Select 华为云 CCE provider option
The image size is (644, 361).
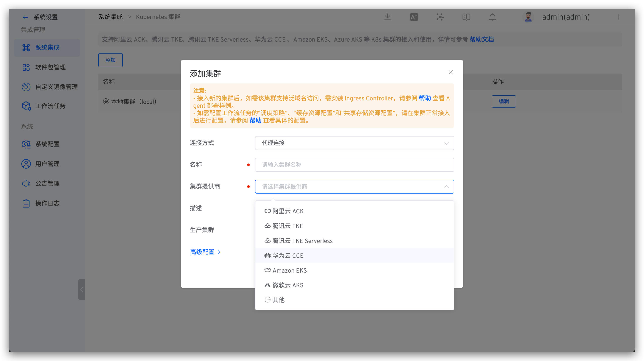point(354,255)
